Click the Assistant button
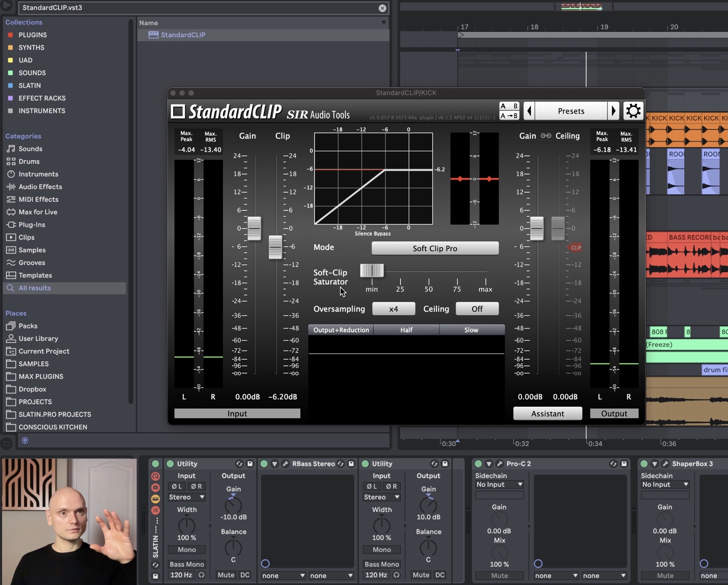The height and width of the screenshot is (585, 728). [548, 413]
